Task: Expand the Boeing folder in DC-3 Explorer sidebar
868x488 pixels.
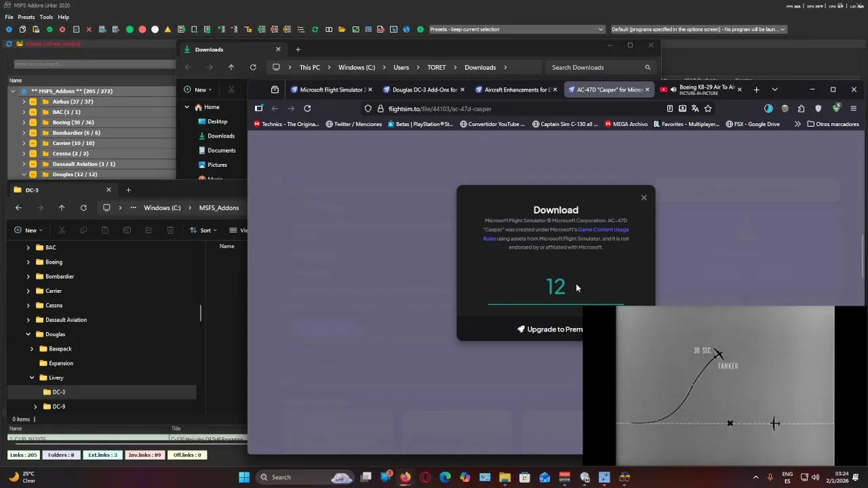Action: (28, 262)
